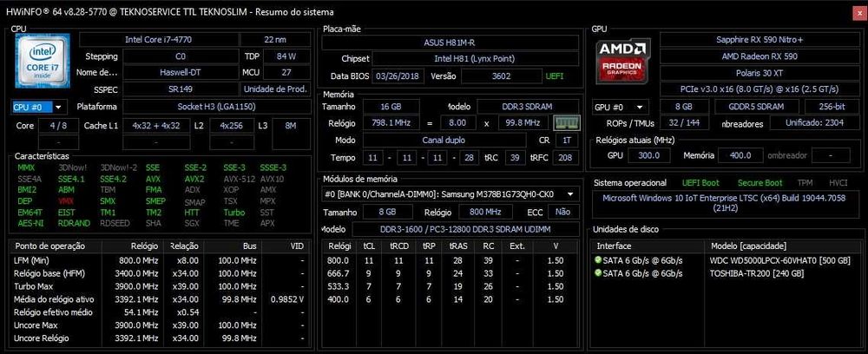Click the DDR3 SDRAM memory model field

(528, 107)
